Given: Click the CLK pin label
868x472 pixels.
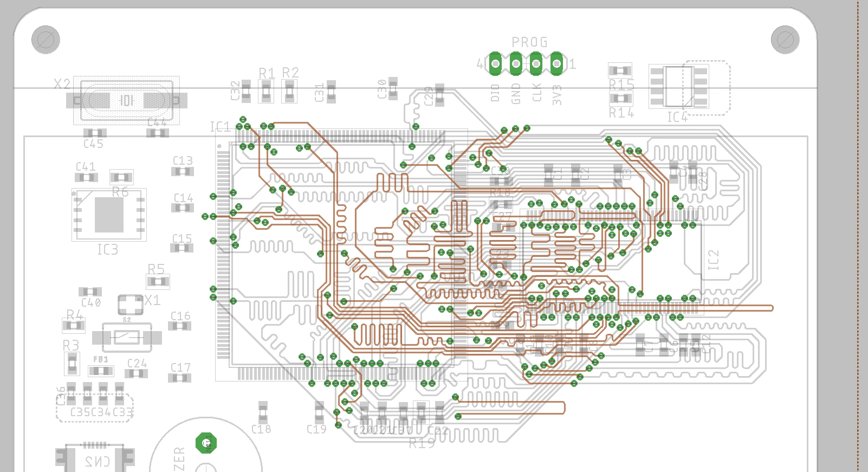Looking at the screenshot, I should 536,93.
